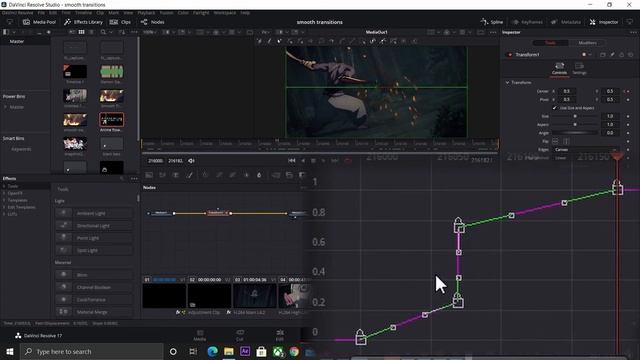Collapse the Transform section in Inspector
Viewport: 640px width, 360px height.
(507, 82)
